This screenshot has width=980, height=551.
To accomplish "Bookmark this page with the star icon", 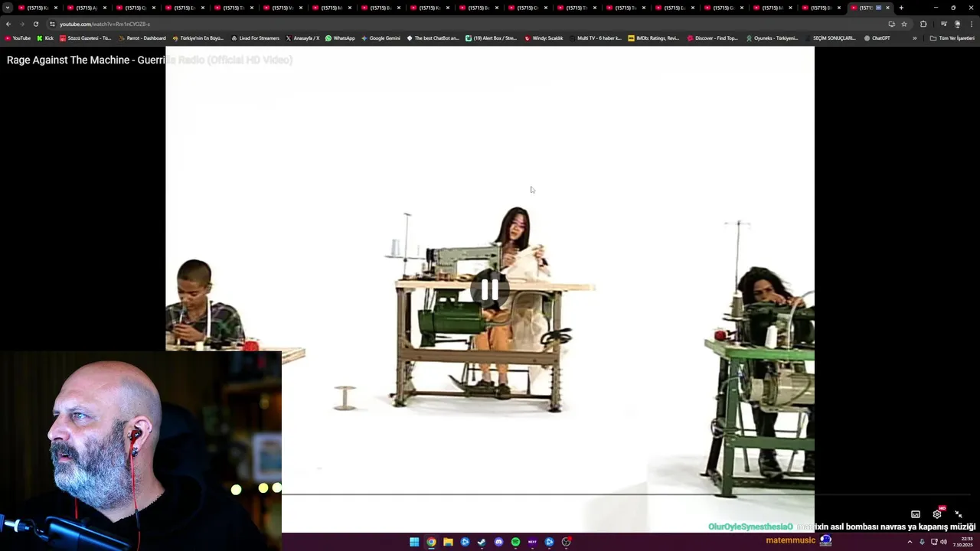I will coord(904,24).
